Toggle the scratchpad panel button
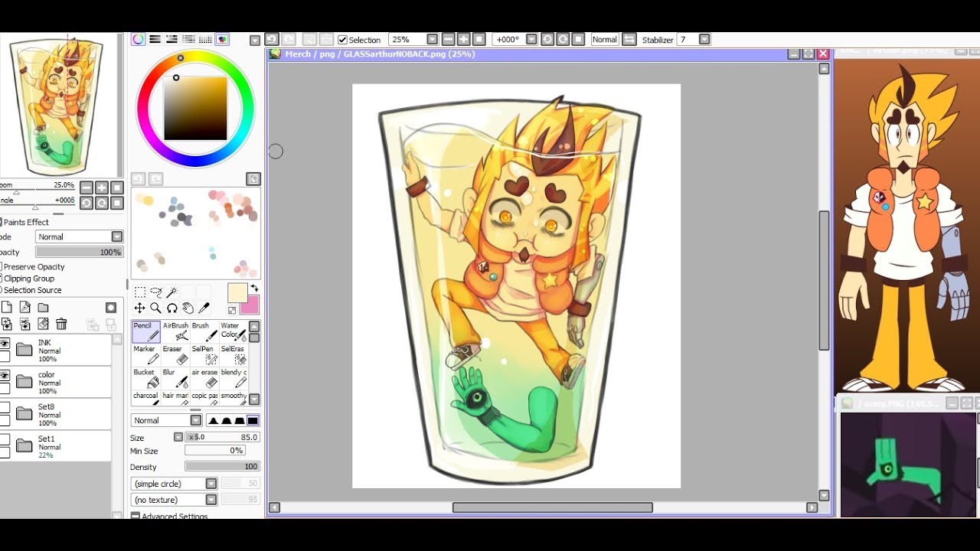Image resolution: width=980 pixels, height=551 pixels. (222, 40)
